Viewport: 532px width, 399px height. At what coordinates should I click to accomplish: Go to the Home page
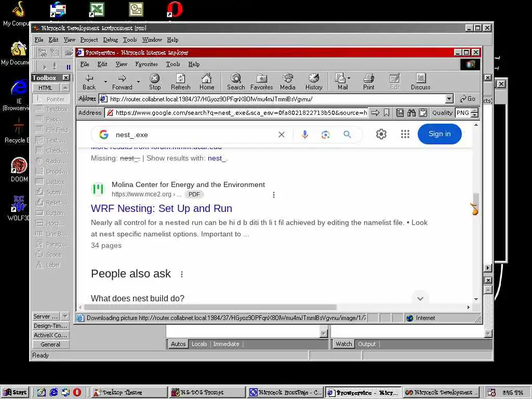[x=207, y=82]
